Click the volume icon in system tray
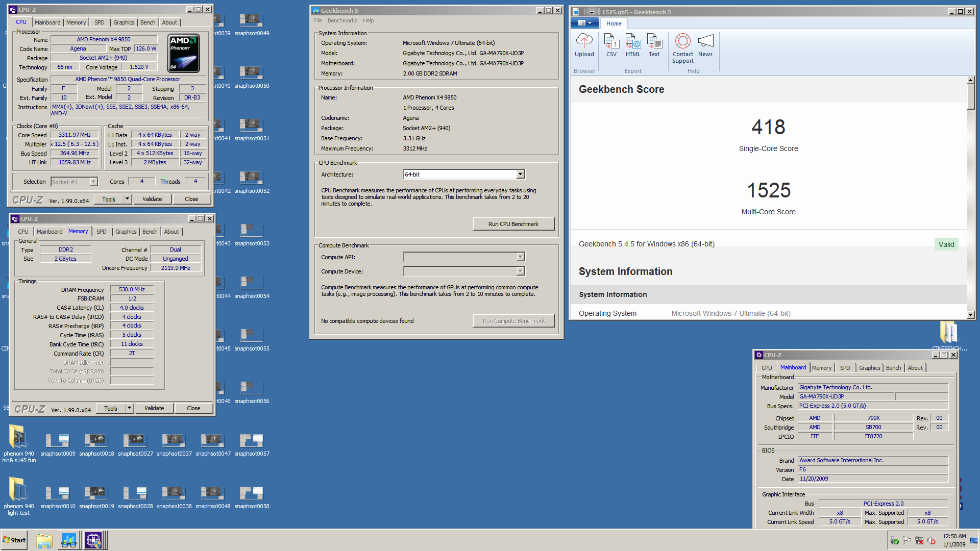Image resolution: width=980 pixels, height=551 pixels. (x=932, y=541)
